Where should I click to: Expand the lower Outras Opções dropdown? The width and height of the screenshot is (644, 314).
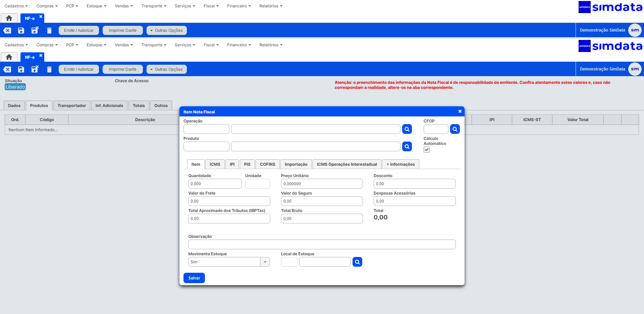point(167,69)
